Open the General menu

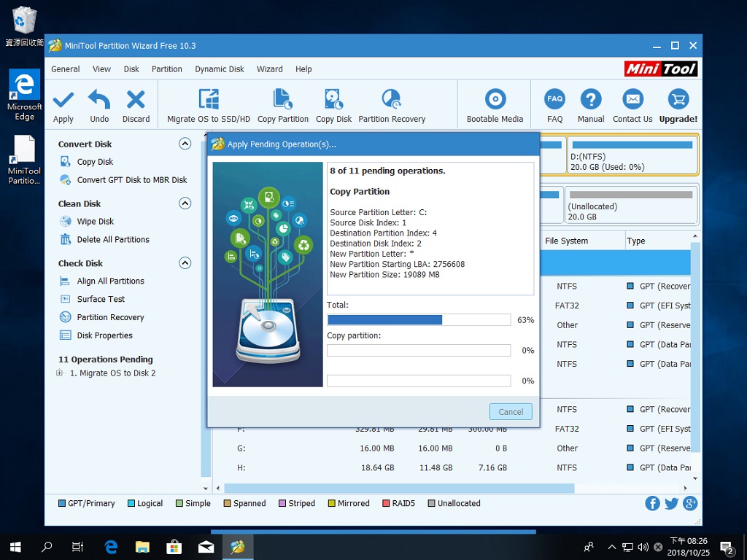click(x=65, y=69)
